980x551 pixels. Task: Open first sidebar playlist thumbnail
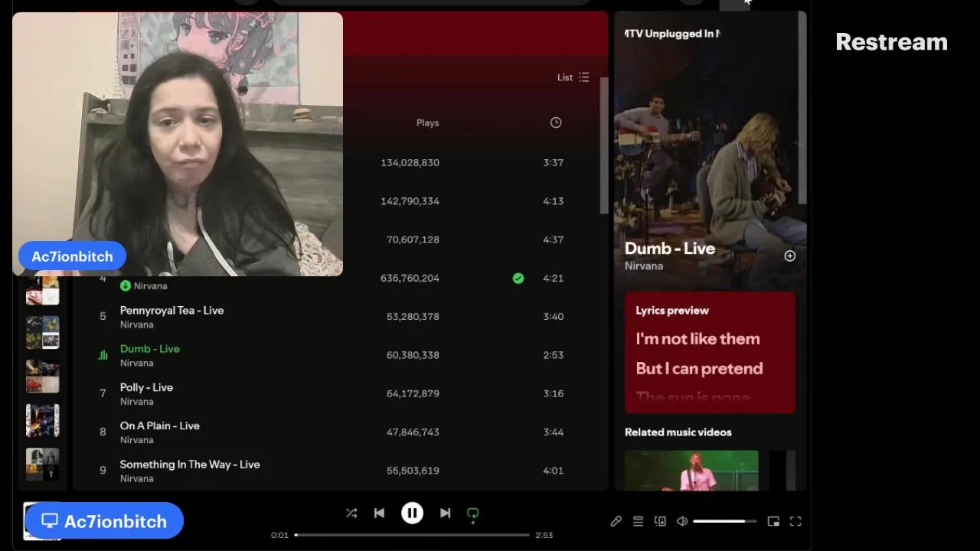pos(42,291)
